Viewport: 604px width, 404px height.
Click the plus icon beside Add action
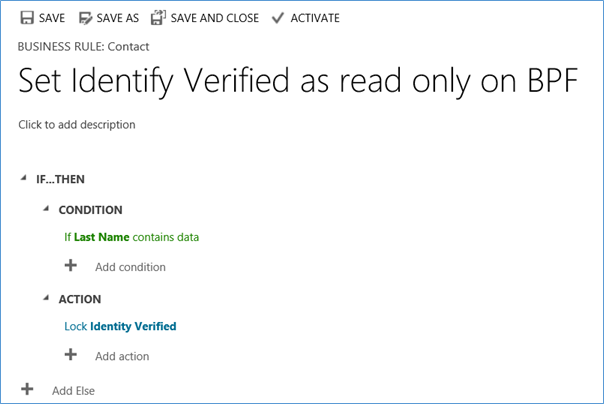pyautogui.click(x=70, y=354)
